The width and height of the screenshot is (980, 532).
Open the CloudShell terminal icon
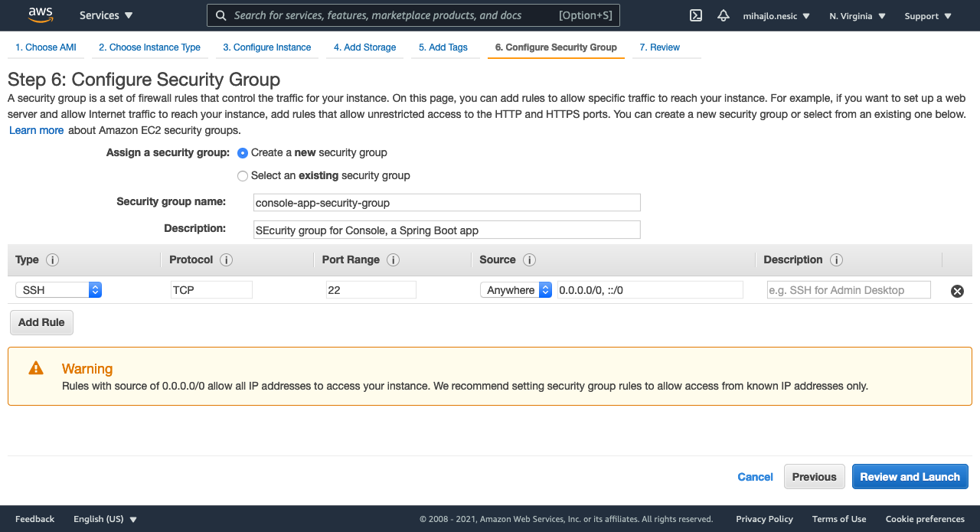(x=696, y=15)
